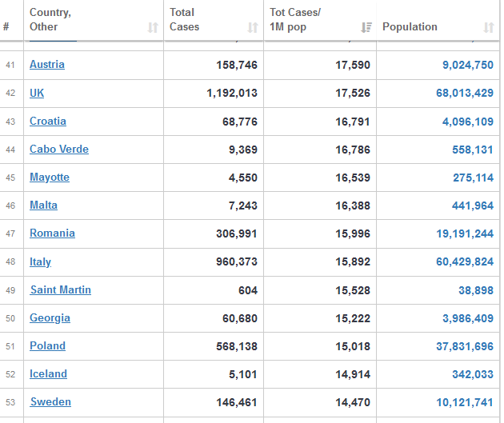Click the Poland link

[47, 345]
